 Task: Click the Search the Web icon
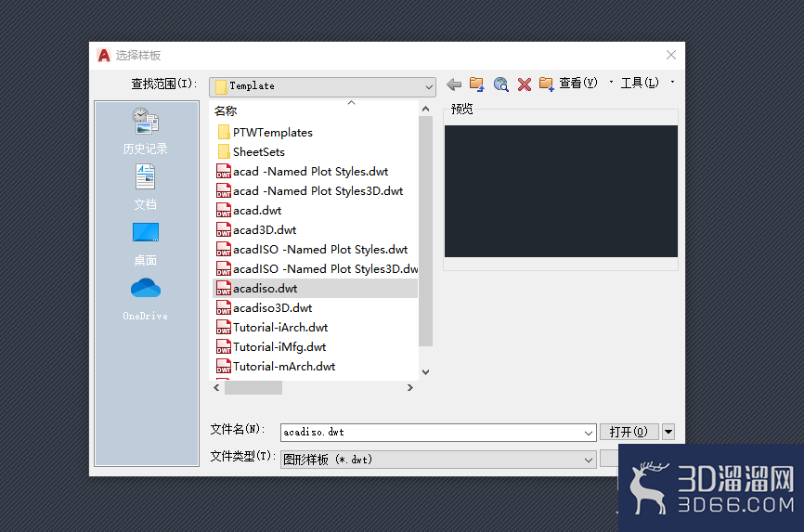[x=501, y=84]
